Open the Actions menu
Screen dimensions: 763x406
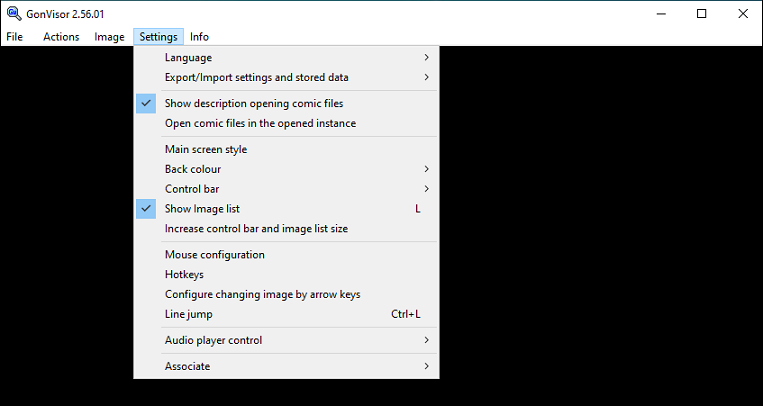point(61,37)
